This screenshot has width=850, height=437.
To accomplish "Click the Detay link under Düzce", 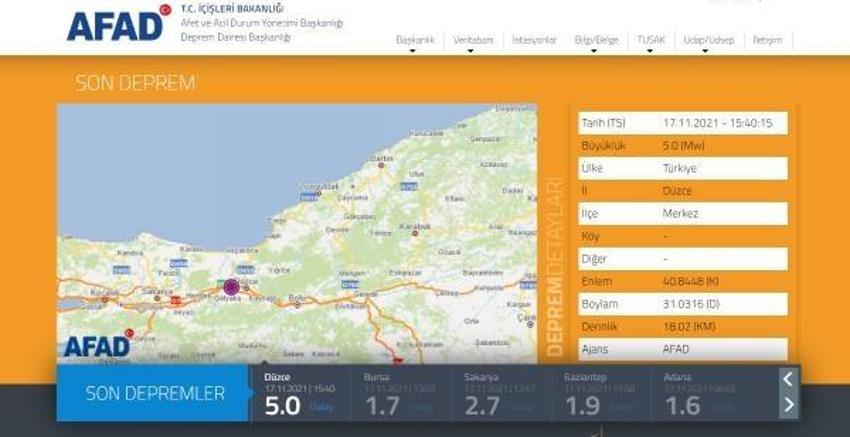I will [322, 407].
